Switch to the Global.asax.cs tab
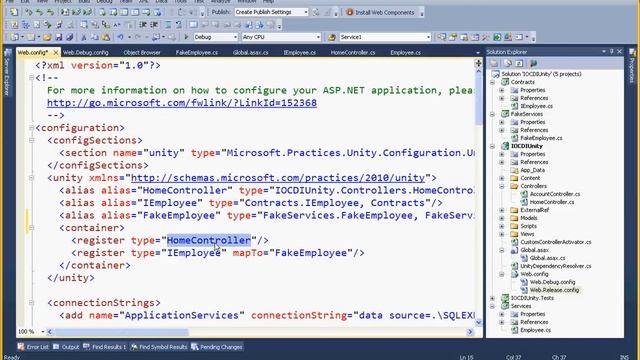This screenshot has height=360, width=640. tap(251, 53)
